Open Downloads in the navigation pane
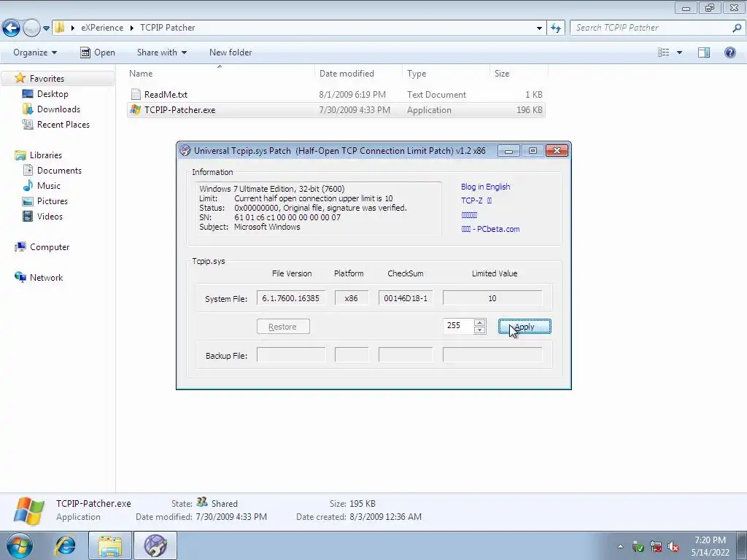747x560 pixels. [58, 109]
